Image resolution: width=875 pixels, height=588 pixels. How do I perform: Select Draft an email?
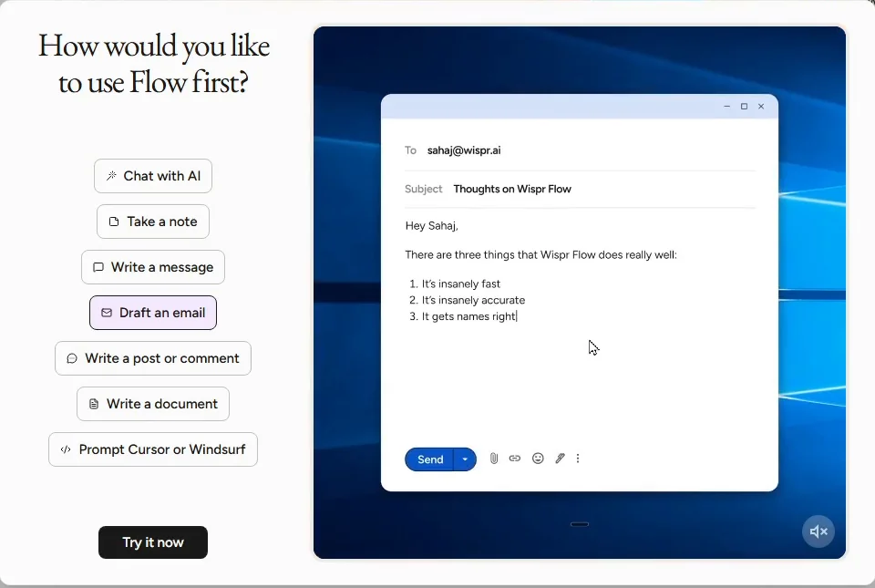pyautogui.click(x=153, y=313)
